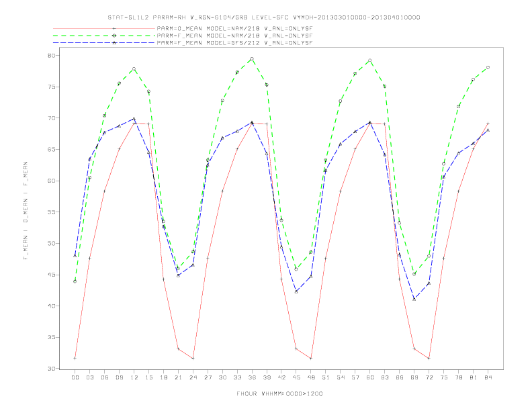Click the x-axis tick label 72
Screen dimensions: 532x411
point(429,377)
